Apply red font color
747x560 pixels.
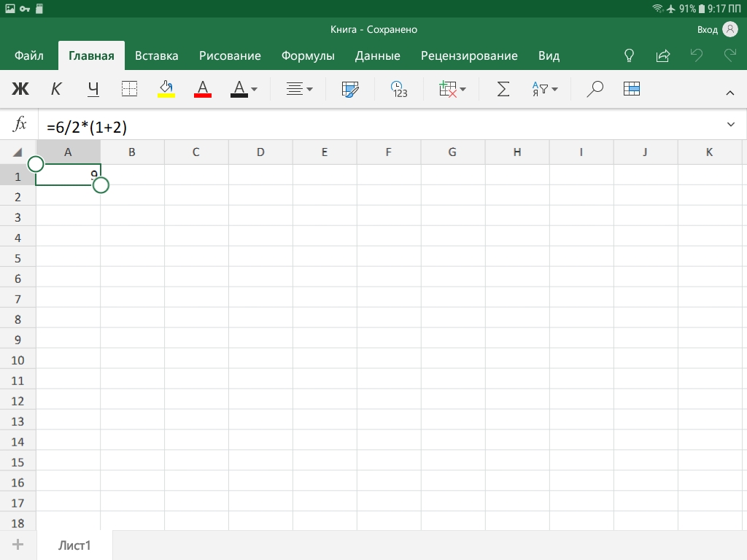click(x=203, y=89)
